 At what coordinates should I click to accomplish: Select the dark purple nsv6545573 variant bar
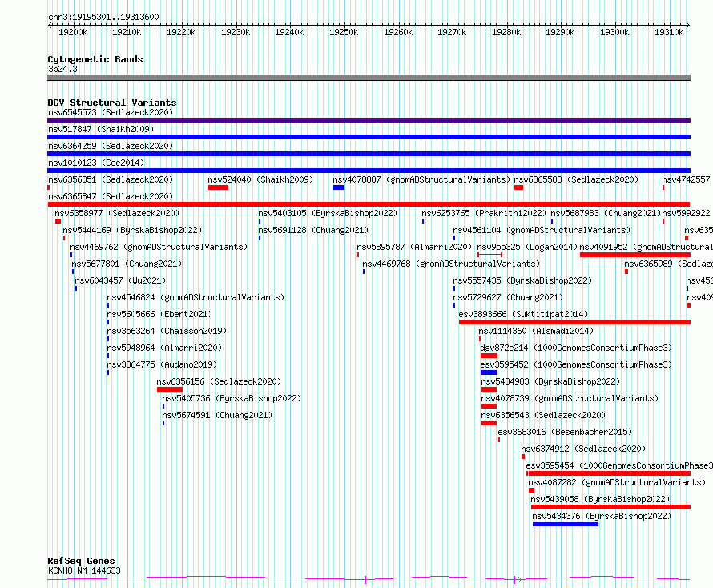tap(369, 120)
